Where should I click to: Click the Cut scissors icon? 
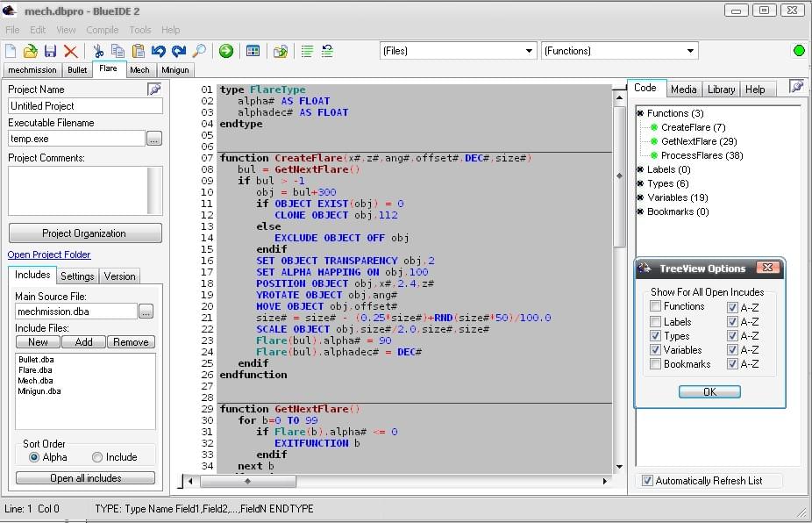pyautogui.click(x=98, y=51)
